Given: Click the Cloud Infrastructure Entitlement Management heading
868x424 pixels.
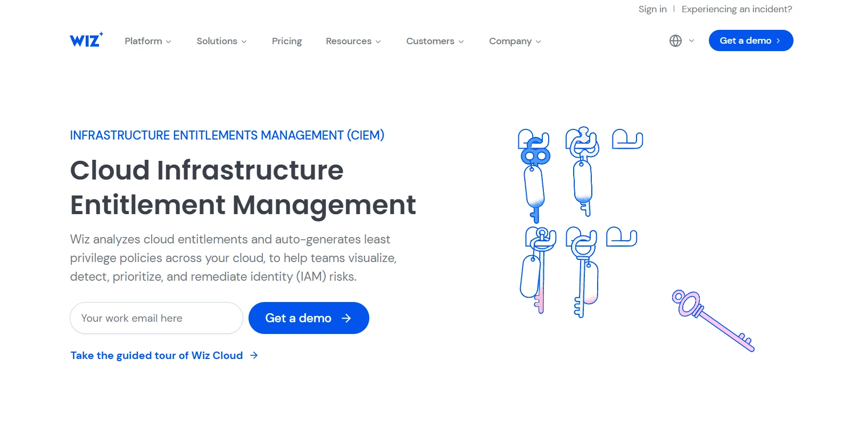Looking at the screenshot, I should pos(243,187).
